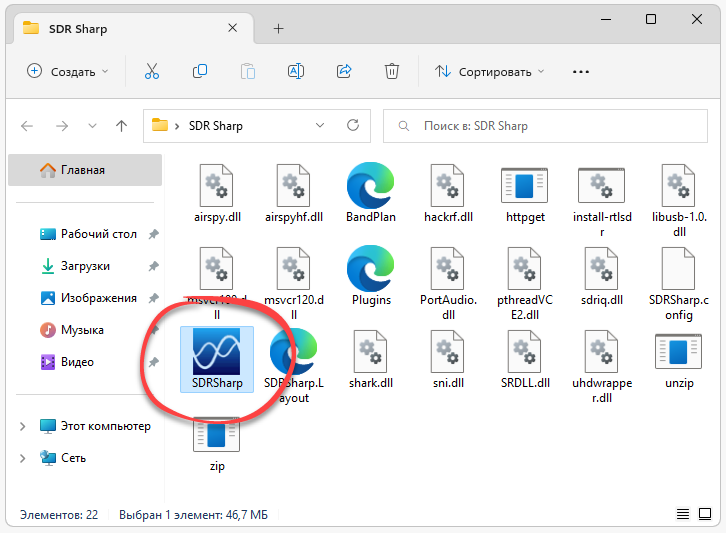Select the unzip file
This screenshot has width=726, height=533.
(679, 359)
